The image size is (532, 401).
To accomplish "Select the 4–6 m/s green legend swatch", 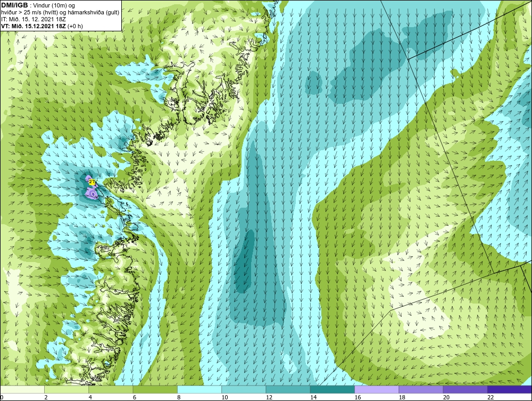I will click(x=111, y=389).
